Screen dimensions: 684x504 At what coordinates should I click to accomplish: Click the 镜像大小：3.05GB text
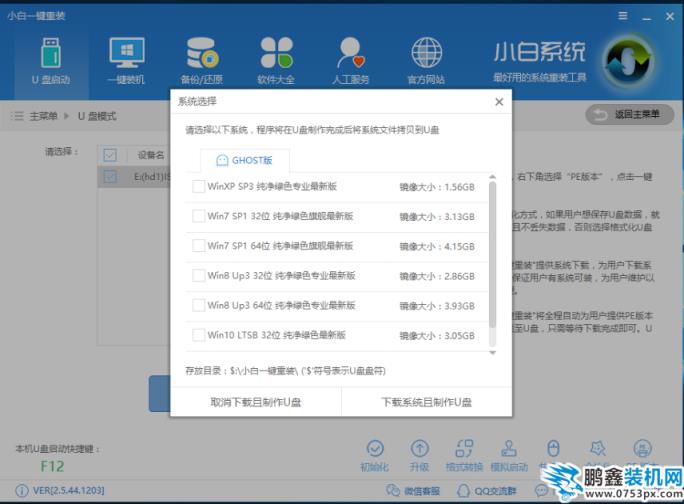437,336
